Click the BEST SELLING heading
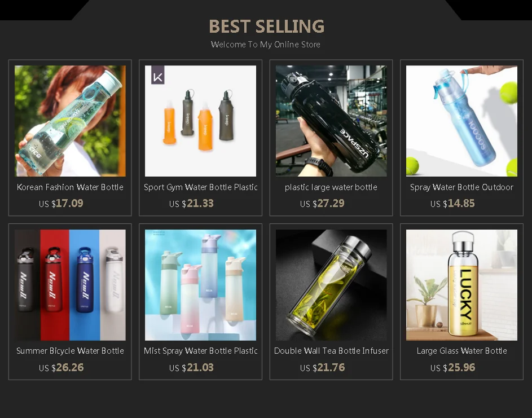The width and height of the screenshot is (532, 418). tap(266, 27)
